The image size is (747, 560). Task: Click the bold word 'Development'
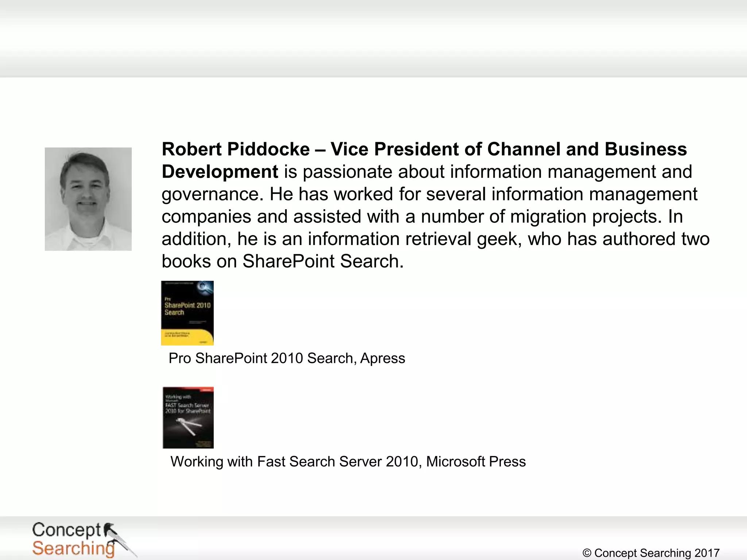220,172
